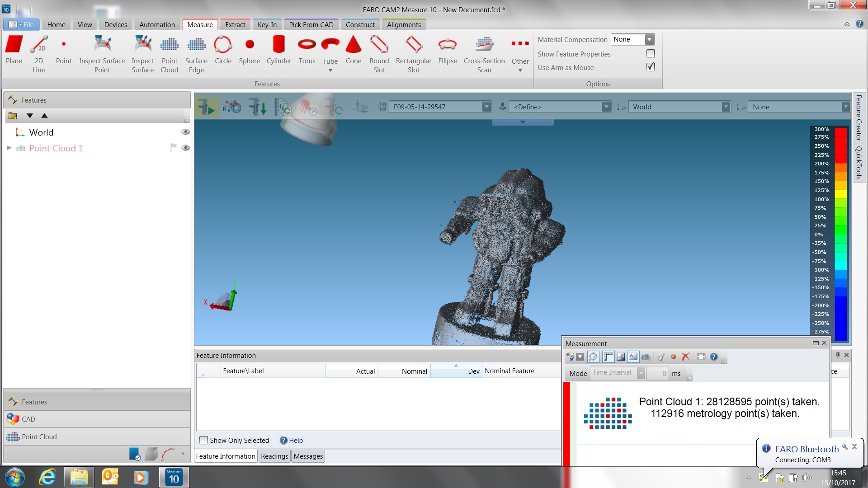The image size is (868, 488).
Task: Click the red swatch on deviation color scale
Action: [x=840, y=145]
